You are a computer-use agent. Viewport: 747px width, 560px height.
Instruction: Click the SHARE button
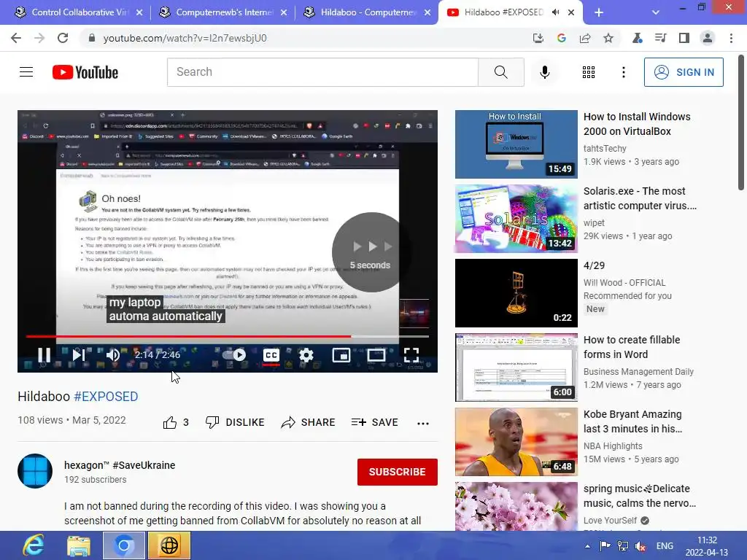point(309,422)
